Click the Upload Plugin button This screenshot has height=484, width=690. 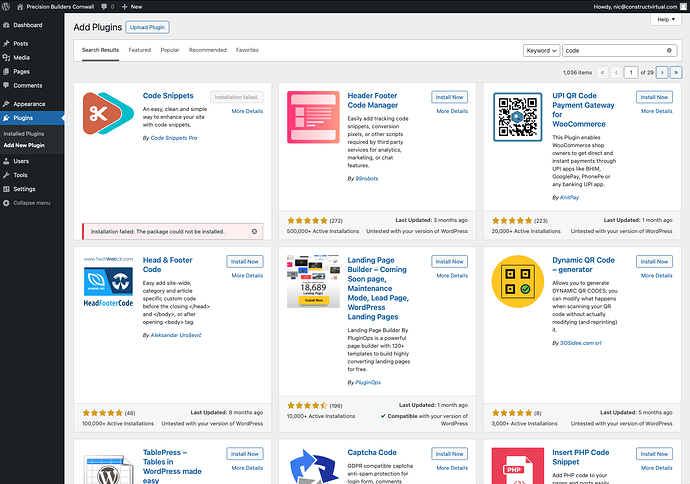pyautogui.click(x=148, y=27)
